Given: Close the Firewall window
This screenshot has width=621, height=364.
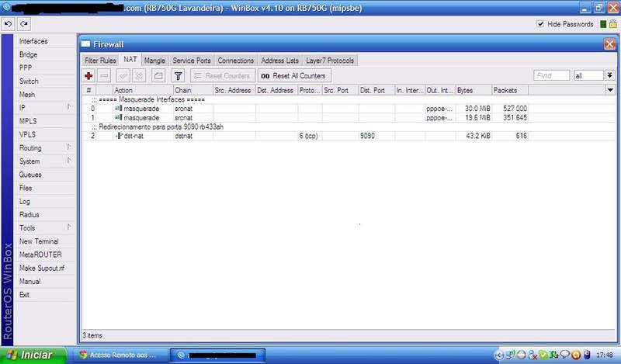Looking at the screenshot, I should pyautogui.click(x=609, y=44).
